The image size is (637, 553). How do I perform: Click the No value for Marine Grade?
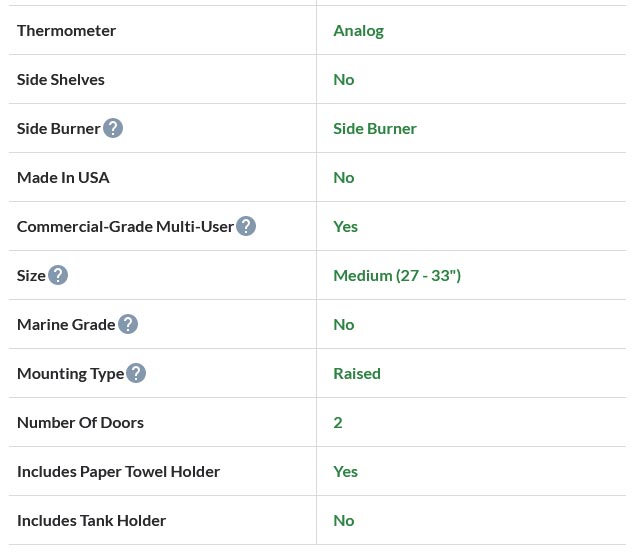click(x=344, y=324)
